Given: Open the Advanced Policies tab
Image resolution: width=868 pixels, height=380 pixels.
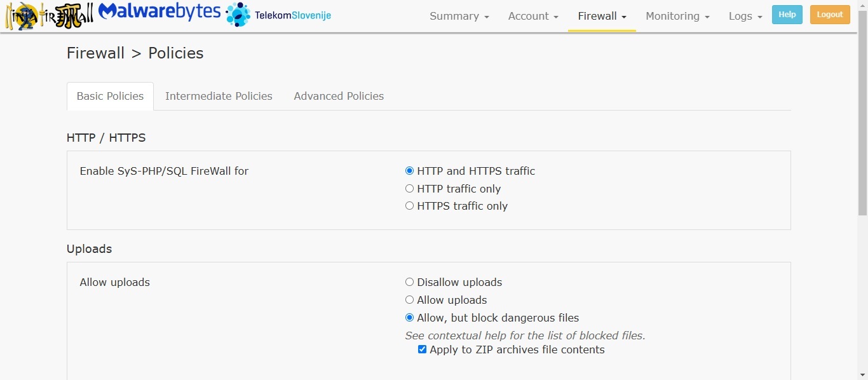Looking at the screenshot, I should (339, 97).
